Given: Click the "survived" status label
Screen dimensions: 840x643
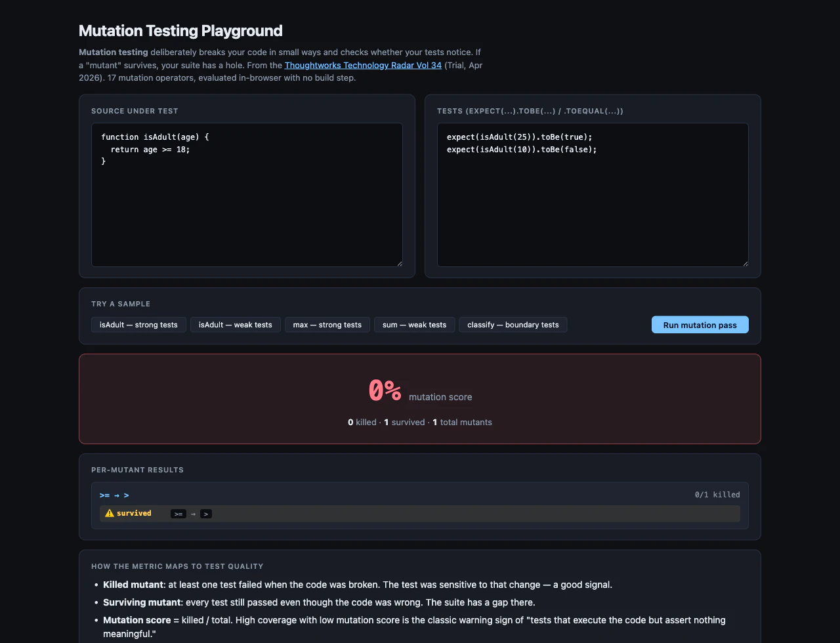Looking at the screenshot, I should (x=134, y=513).
